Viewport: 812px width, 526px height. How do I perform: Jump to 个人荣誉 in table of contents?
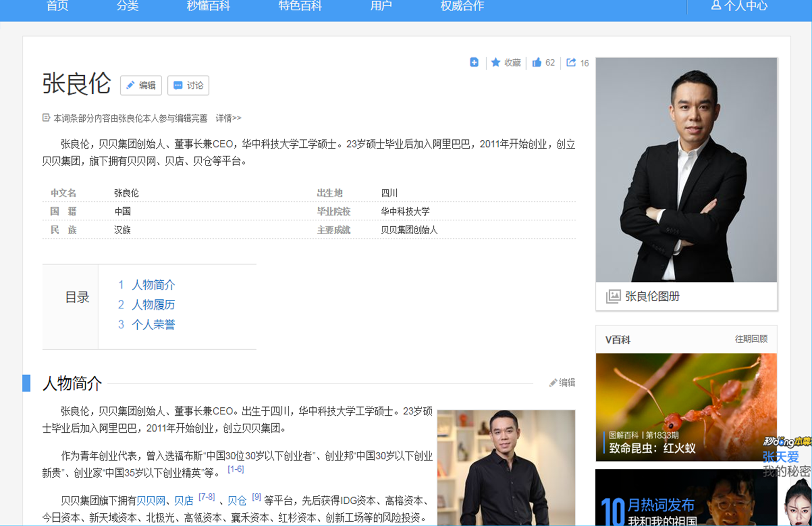pyautogui.click(x=153, y=325)
